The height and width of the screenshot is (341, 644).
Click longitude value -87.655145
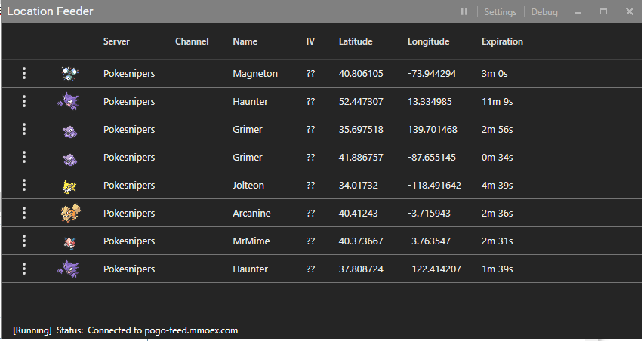(x=432, y=158)
